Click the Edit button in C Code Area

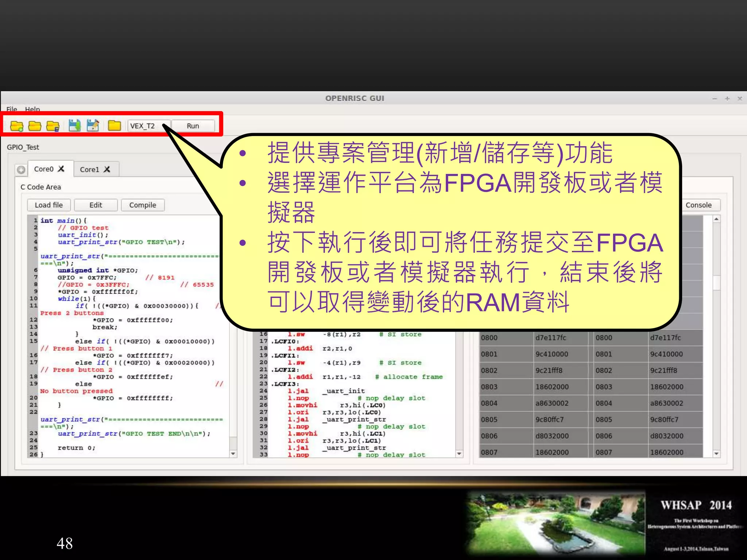pyautogui.click(x=96, y=205)
